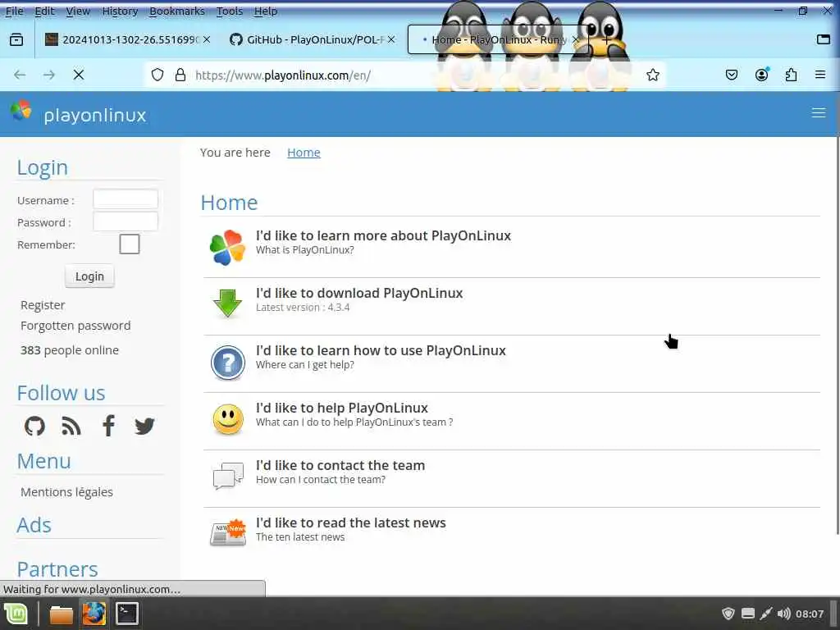
Task: Click the '383 people online' text
Action: pos(70,350)
